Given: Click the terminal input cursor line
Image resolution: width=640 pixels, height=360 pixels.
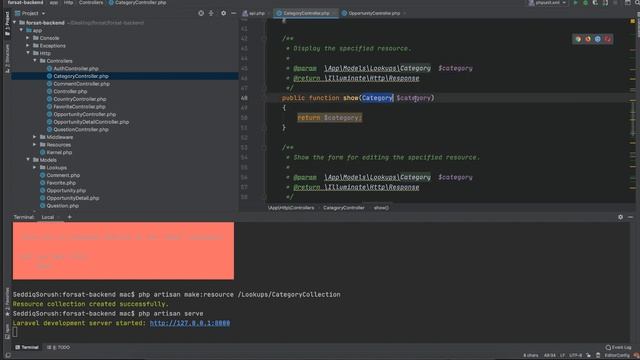Looking at the screenshot, I should (15, 332).
